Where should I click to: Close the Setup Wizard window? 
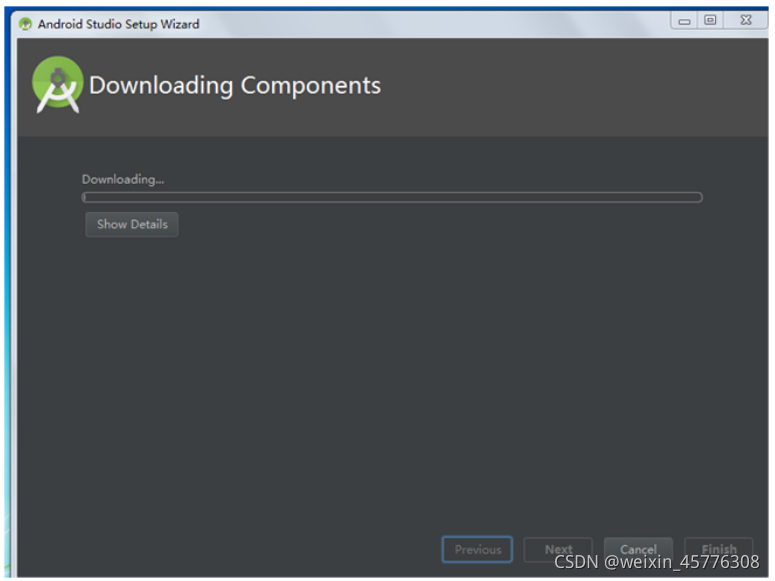[746, 20]
